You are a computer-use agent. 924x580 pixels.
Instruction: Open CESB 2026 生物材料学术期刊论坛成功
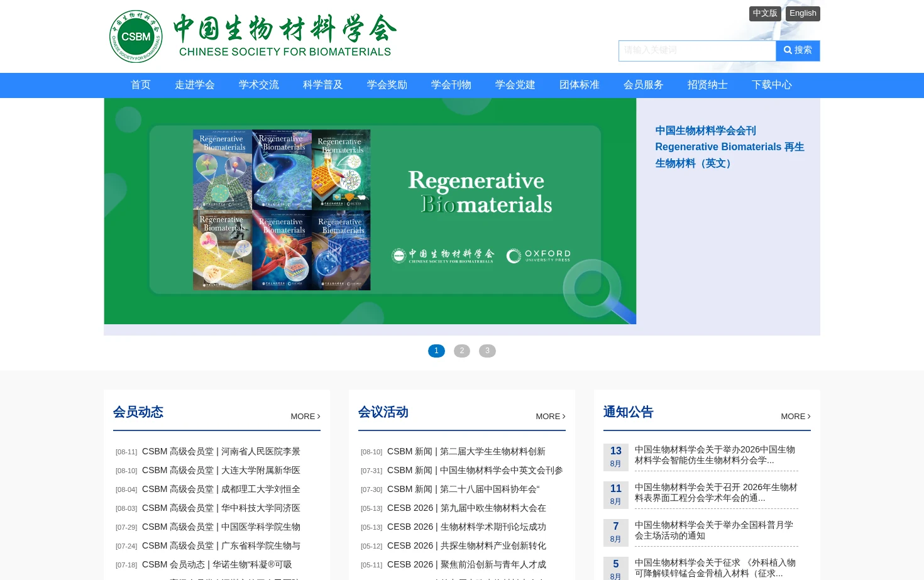click(x=466, y=527)
